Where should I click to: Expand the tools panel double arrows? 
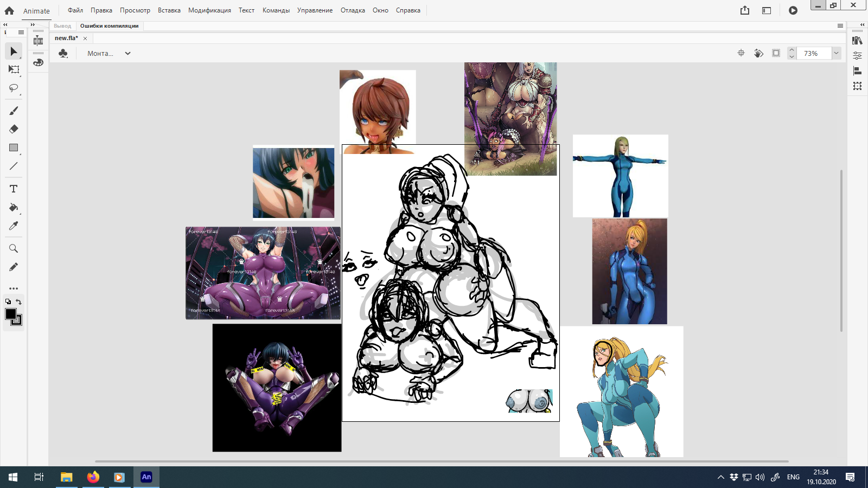5,25
